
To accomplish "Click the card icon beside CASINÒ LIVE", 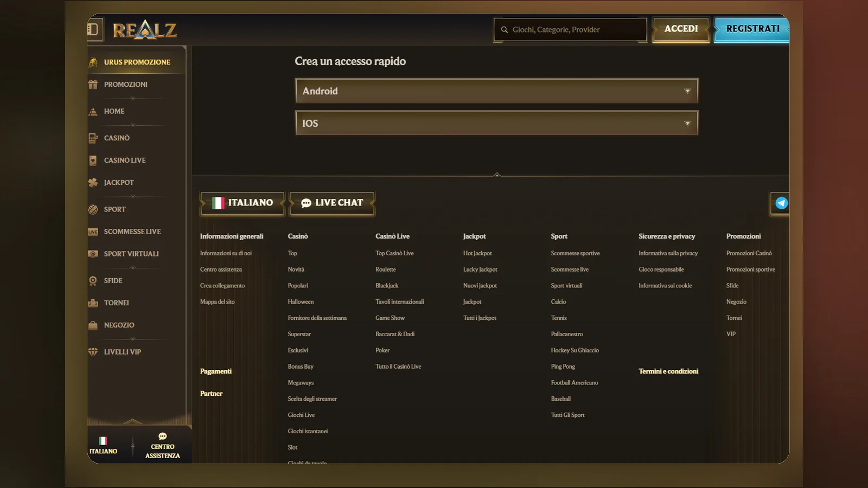I will pos(93,160).
